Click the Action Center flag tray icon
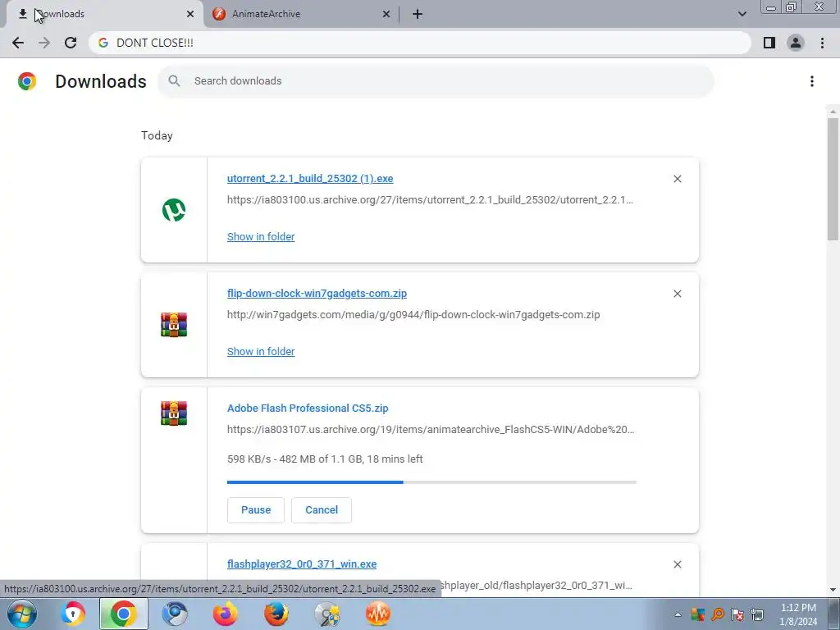 (737, 614)
